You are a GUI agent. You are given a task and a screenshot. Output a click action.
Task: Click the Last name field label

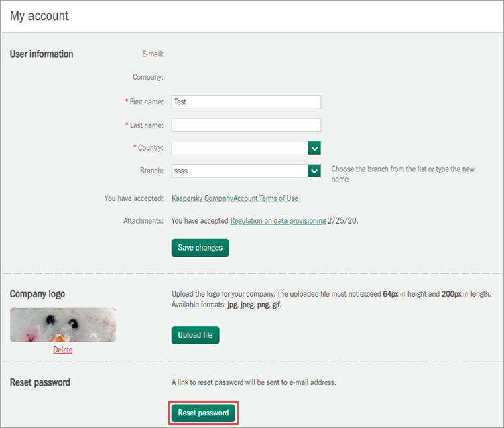tap(146, 125)
